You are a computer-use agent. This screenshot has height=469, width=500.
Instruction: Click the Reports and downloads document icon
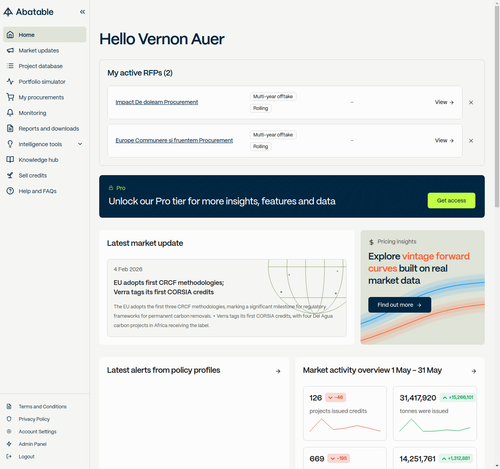pyautogui.click(x=10, y=128)
